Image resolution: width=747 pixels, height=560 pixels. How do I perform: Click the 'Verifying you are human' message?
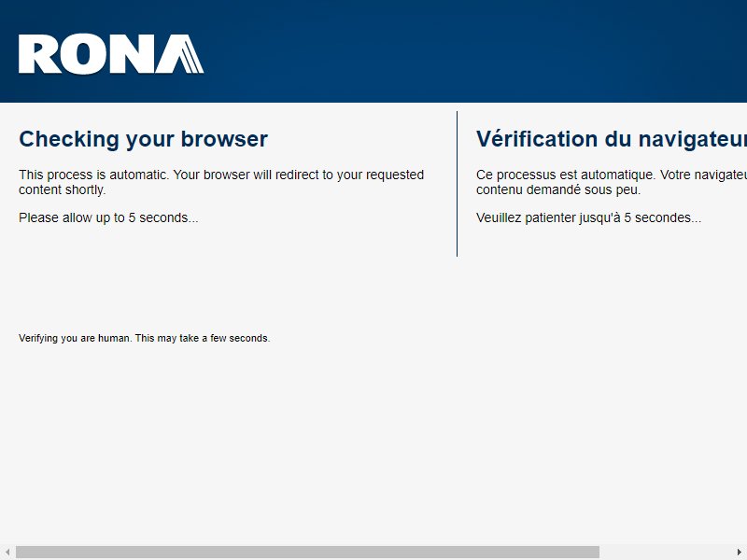coord(145,338)
